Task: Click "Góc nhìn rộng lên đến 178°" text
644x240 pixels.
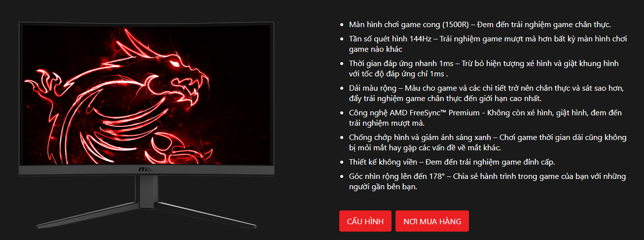Action: coord(395,177)
